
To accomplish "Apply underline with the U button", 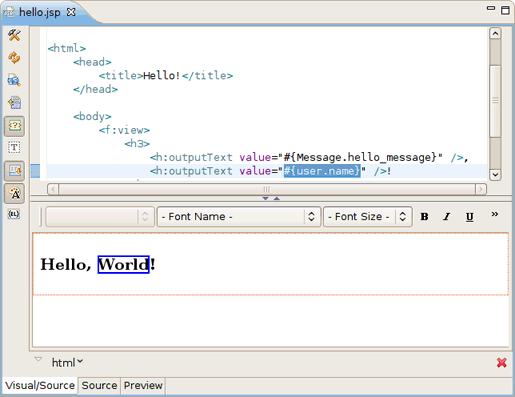I will point(469,217).
